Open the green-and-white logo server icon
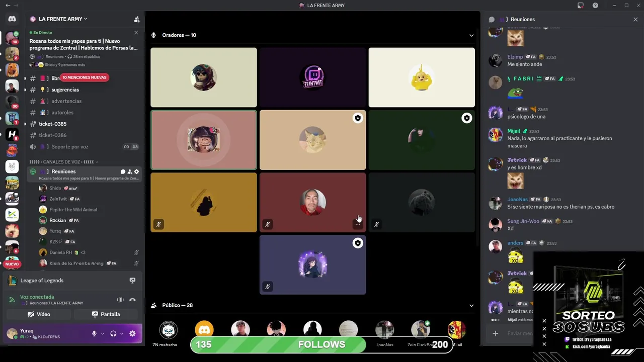Image resolution: width=644 pixels, height=362 pixels. (12, 215)
